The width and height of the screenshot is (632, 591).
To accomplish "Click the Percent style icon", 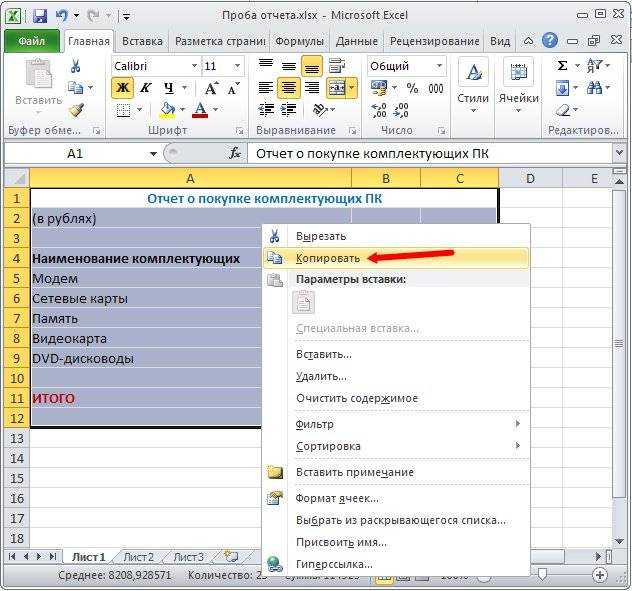I will 412,88.
